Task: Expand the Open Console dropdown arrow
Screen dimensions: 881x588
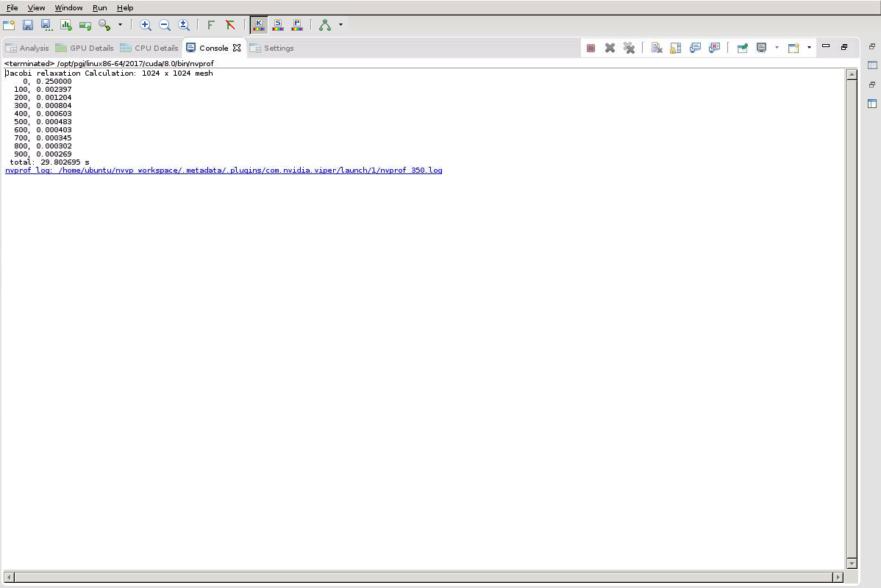Action: click(809, 48)
